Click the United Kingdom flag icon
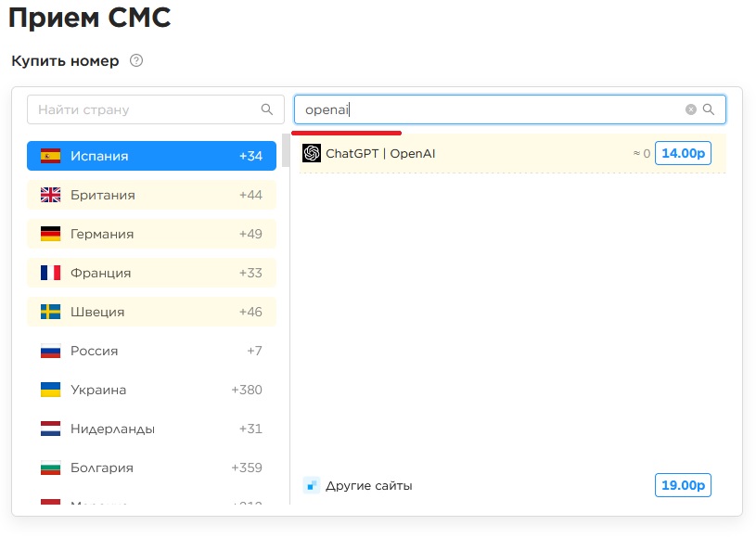 click(x=51, y=195)
